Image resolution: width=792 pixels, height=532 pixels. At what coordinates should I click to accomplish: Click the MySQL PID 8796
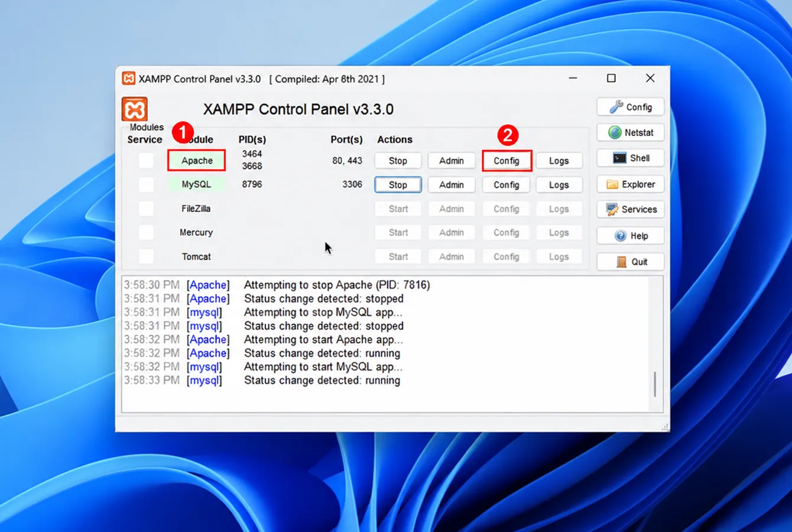coord(252,184)
